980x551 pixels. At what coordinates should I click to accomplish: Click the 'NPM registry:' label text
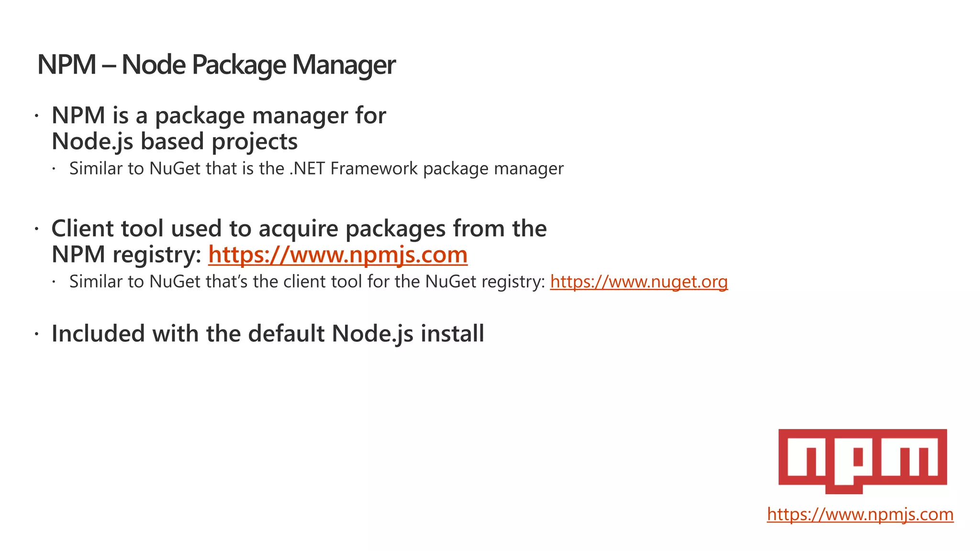click(x=126, y=254)
